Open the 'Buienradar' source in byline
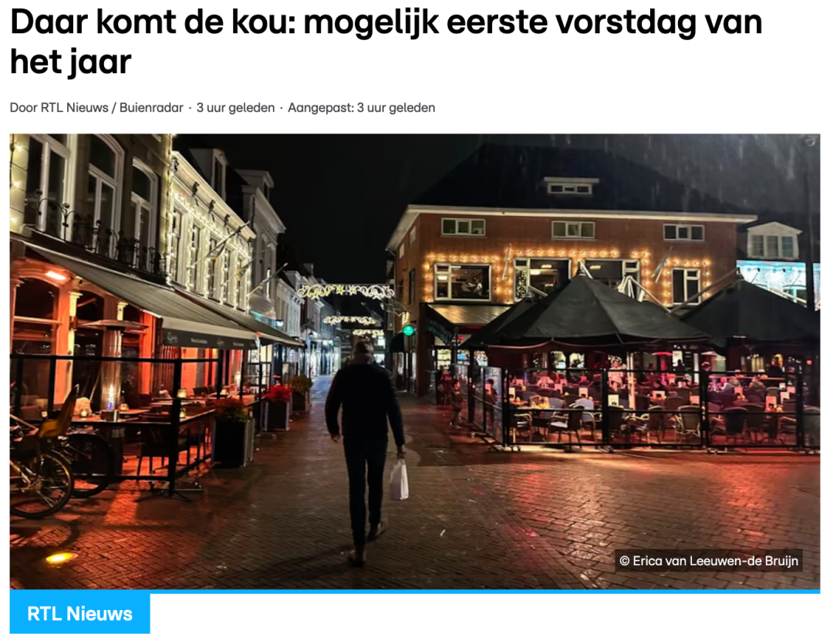Viewport: 833px width, 644px height. point(151,108)
